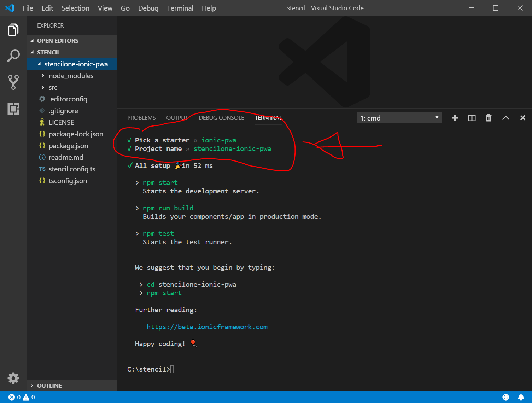Click the warnings count in status bar
Screen dimensions: 532x403
point(29,397)
